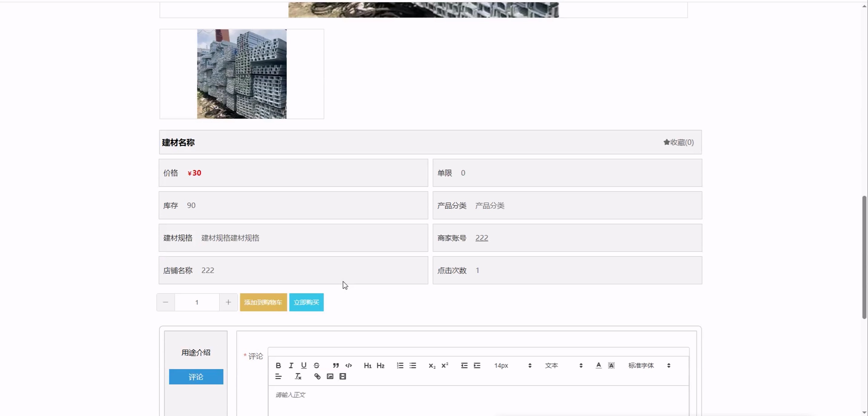This screenshot has height=416, width=868.
Task: Open the 标准字体 font family dropdown
Action: click(649, 366)
